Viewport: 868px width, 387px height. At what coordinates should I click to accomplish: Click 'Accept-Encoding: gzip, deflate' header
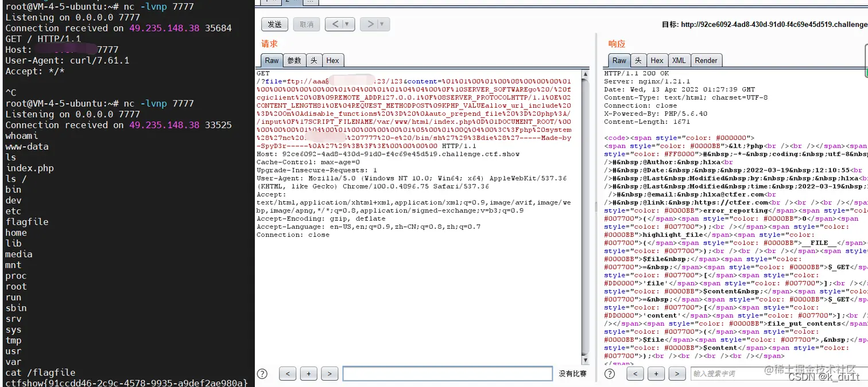[321, 218]
